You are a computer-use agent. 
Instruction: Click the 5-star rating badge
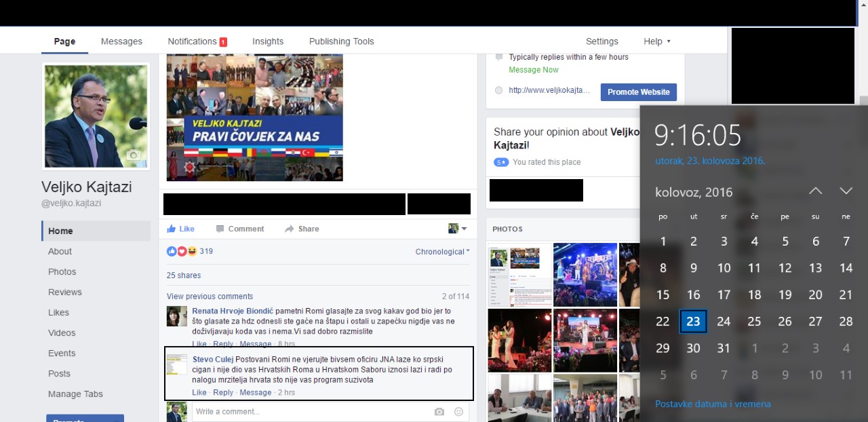[501, 162]
